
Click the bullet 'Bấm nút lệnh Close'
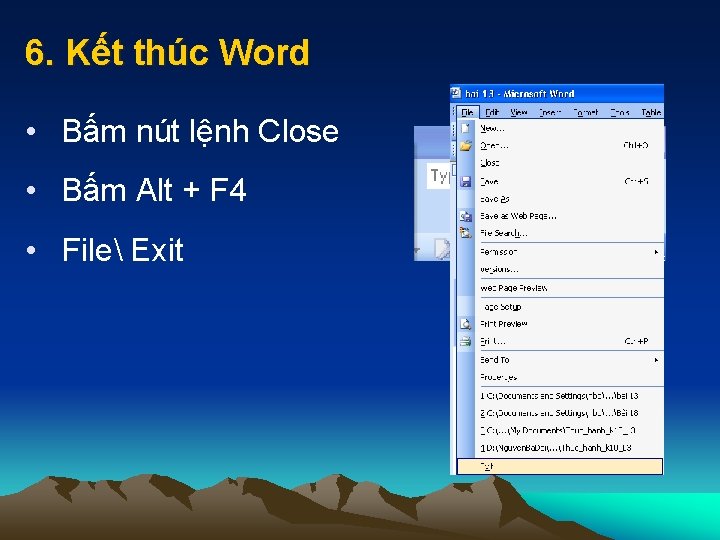pos(200,131)
